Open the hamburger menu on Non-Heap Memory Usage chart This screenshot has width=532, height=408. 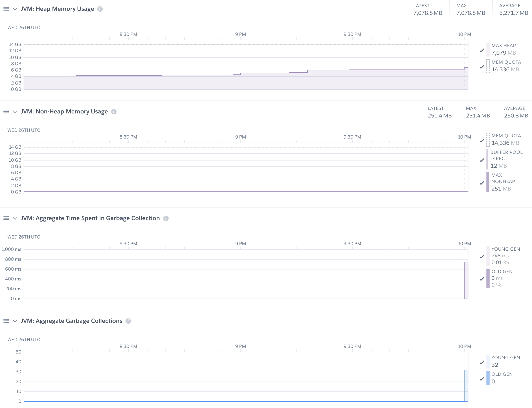point(6,112)
